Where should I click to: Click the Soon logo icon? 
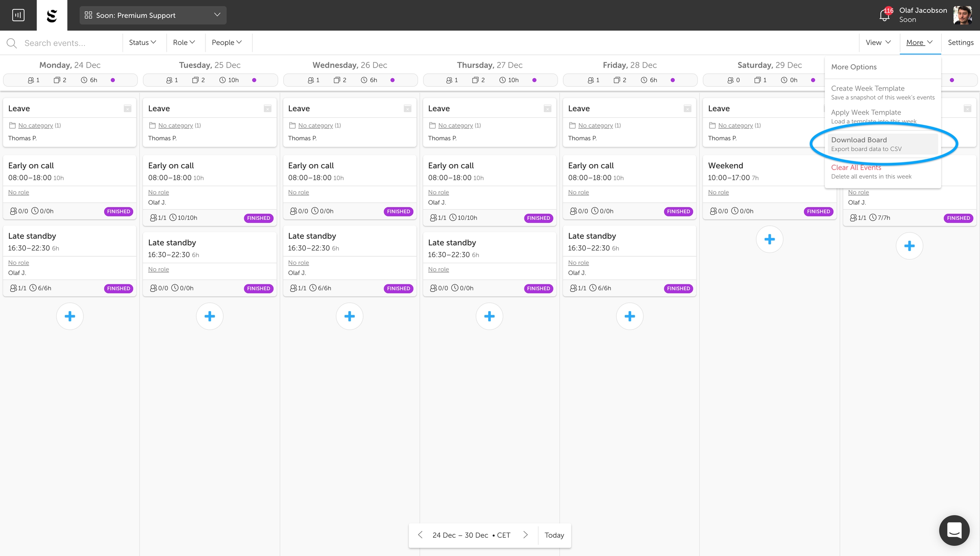[x=52, y=16]
